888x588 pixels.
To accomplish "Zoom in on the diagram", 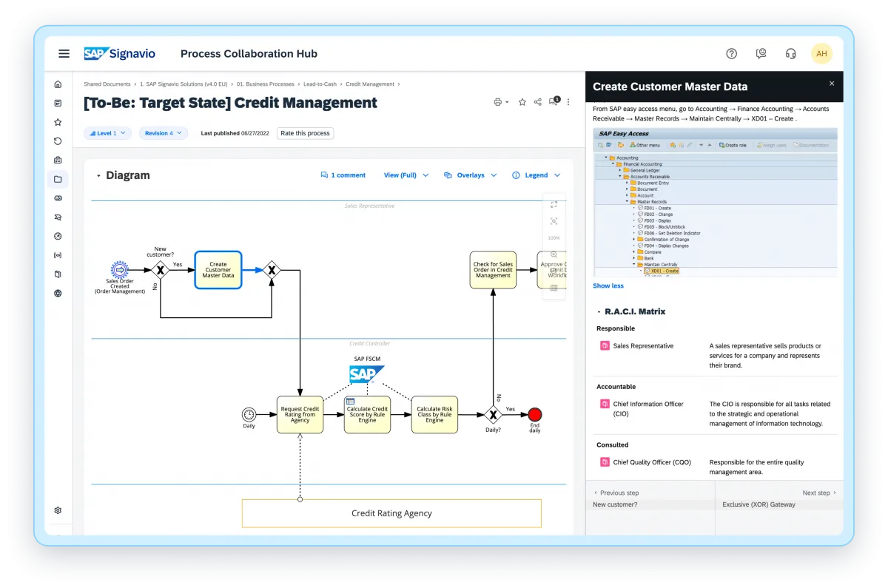I will pos(554,254).
